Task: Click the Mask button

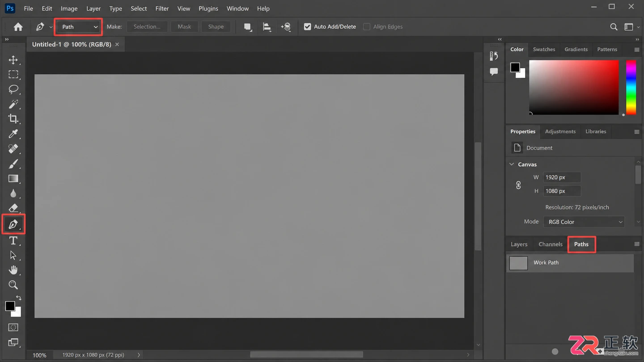Action: coord(184,27)
